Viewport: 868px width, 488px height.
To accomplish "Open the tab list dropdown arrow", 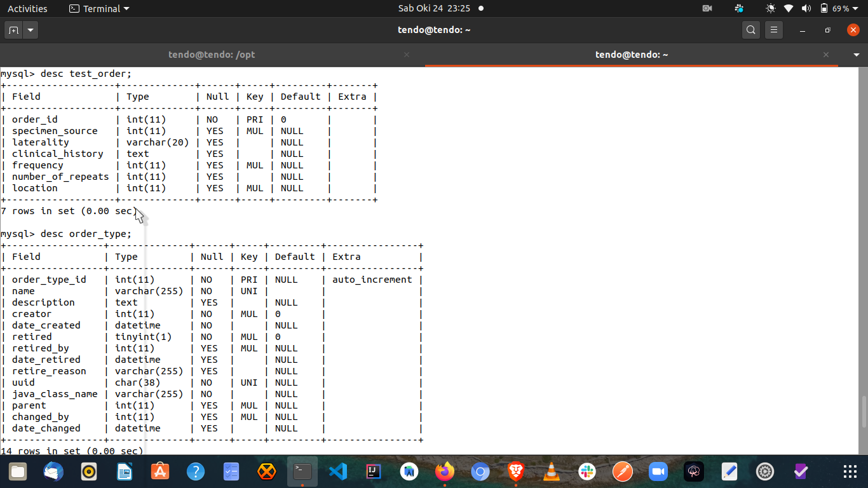I will coord(857,55).
